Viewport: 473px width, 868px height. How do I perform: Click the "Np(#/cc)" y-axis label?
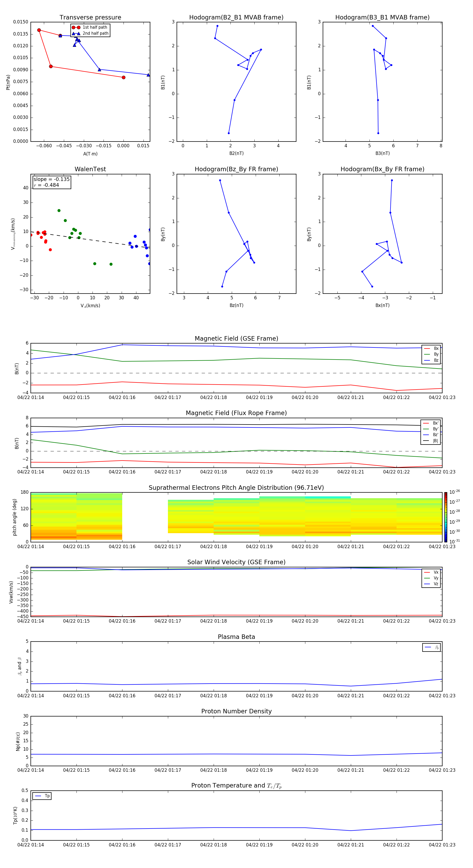[x=18, y=741]
